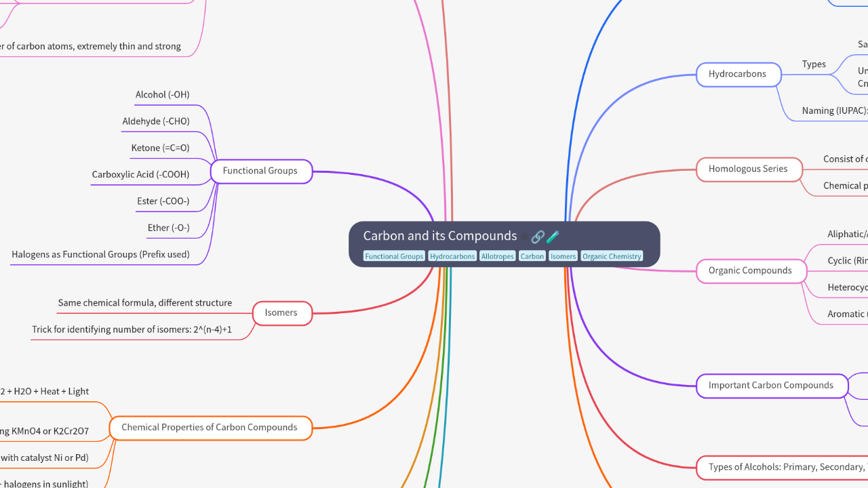Click the Alcohol (-OH) leaf

pyautogui.click(x=163, y=95)
